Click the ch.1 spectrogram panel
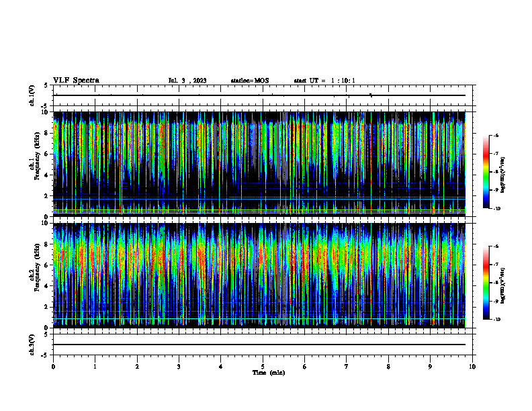The height and width of the screenshot is (411, 532). (x=259, y=164)
